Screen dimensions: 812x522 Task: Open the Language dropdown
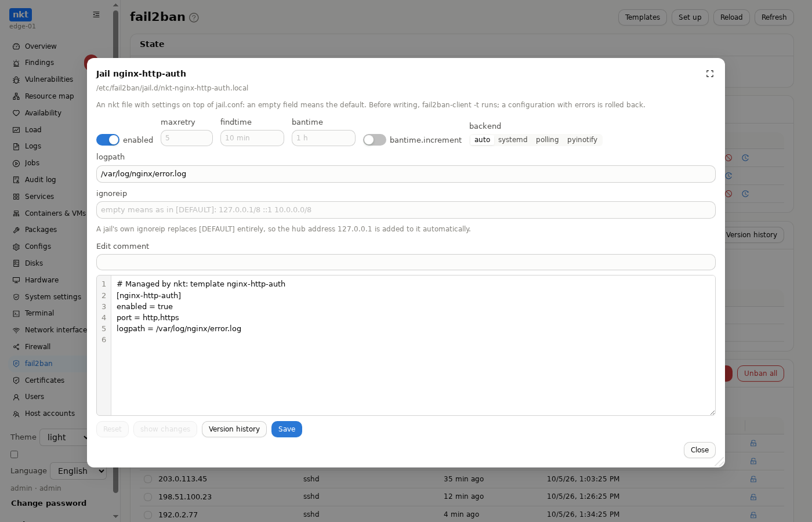pyautogui.click(x=78, y=471)
